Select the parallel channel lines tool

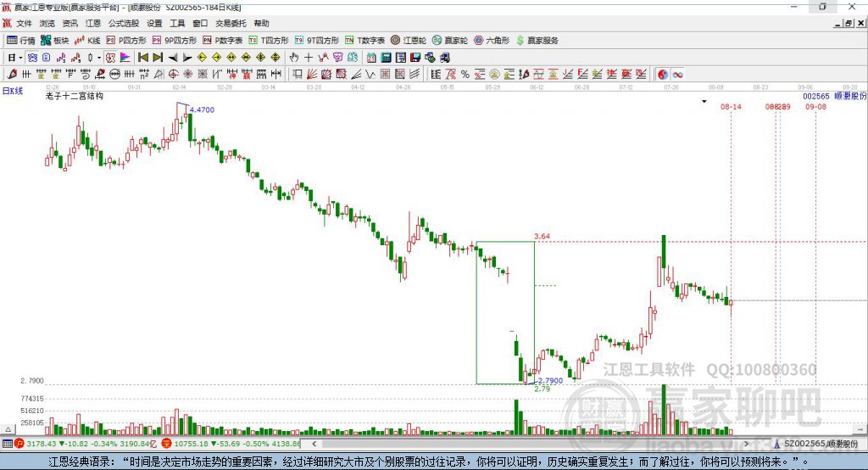point(414,75)
